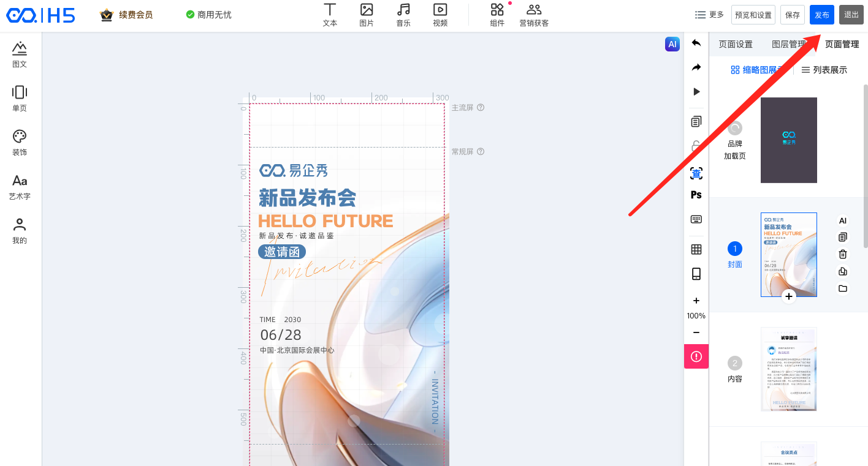
Task: Open the blue AI assistant button on canvas
Action: pos(672,44)
